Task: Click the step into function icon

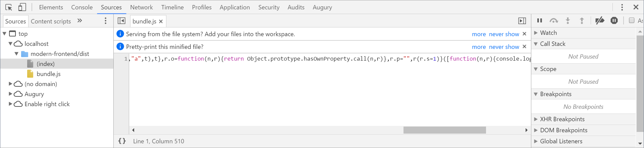Action: 568,20
